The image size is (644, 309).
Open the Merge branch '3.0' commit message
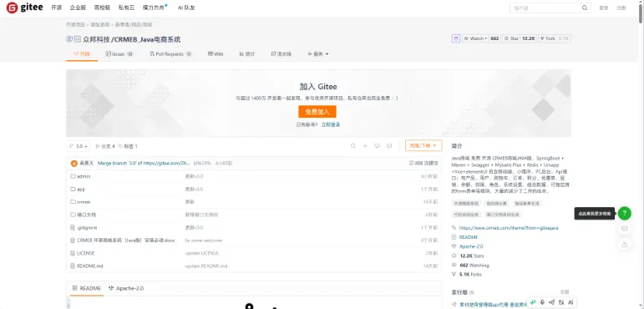tap(144, 163)
